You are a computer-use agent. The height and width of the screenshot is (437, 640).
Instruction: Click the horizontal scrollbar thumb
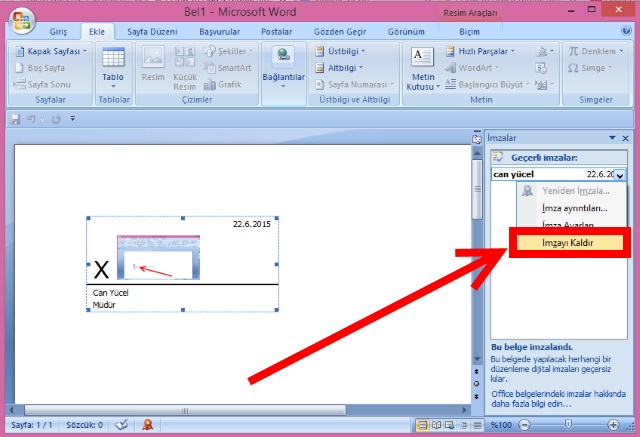[185, 410]
